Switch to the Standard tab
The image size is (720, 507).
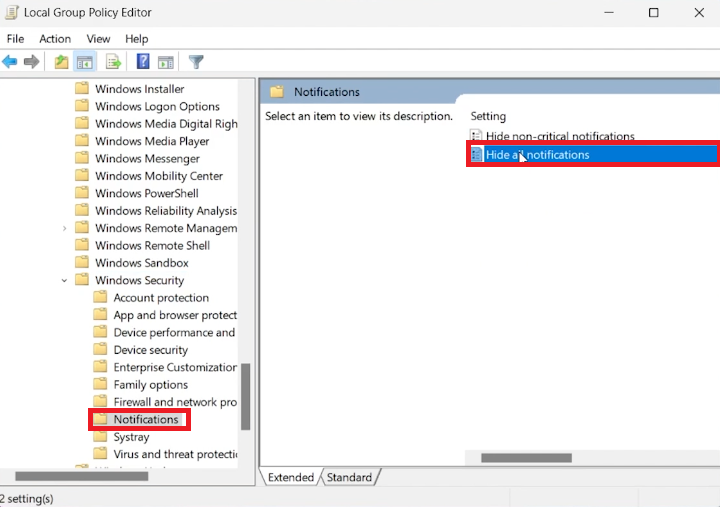click(349, 477)
